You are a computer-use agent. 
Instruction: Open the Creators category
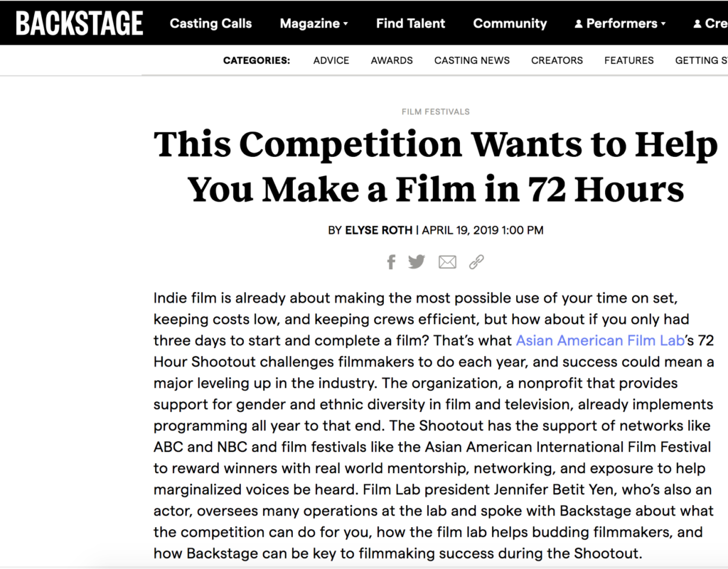(x=557, y=60)
